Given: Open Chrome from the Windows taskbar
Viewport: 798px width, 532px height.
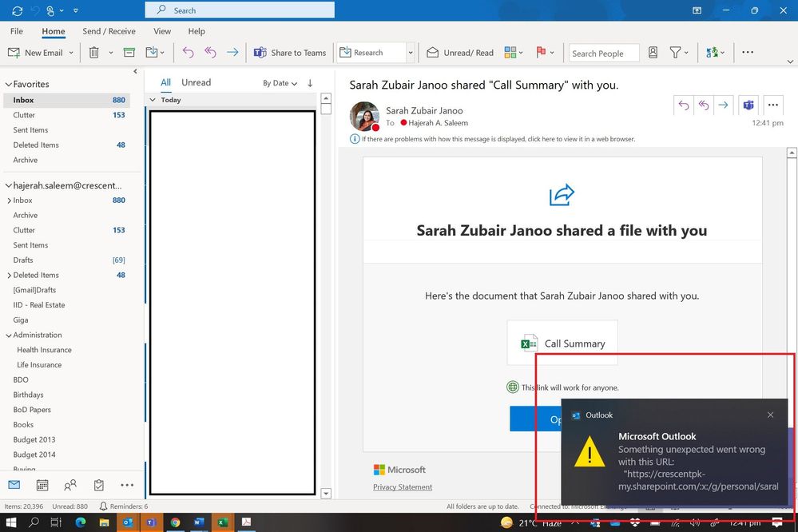Looking at the screenshot, I should pos(175,522).
